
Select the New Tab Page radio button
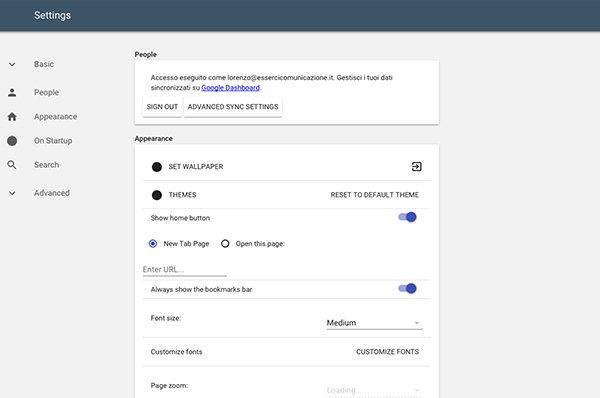pyautogui.click(x=153, y=243)
